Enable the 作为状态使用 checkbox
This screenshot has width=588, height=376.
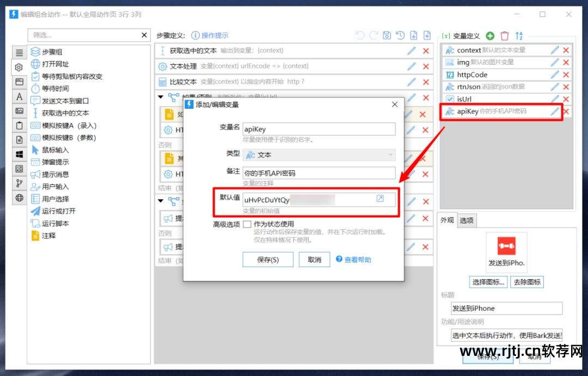tap(247, 224)
